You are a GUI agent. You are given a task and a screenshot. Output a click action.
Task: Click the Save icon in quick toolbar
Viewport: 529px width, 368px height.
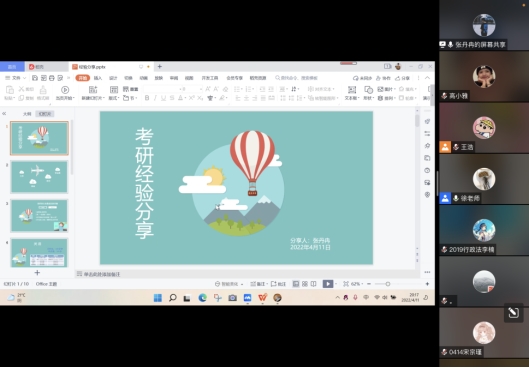click(x=35, y=78)
